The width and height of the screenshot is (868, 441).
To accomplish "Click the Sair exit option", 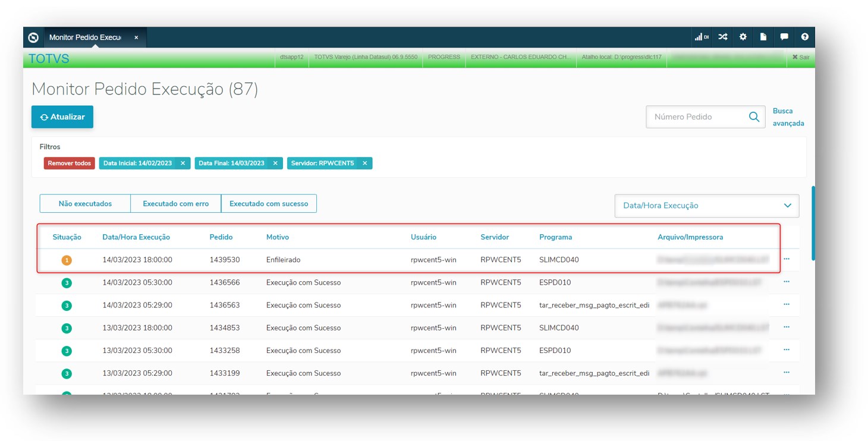I will 801,57.
